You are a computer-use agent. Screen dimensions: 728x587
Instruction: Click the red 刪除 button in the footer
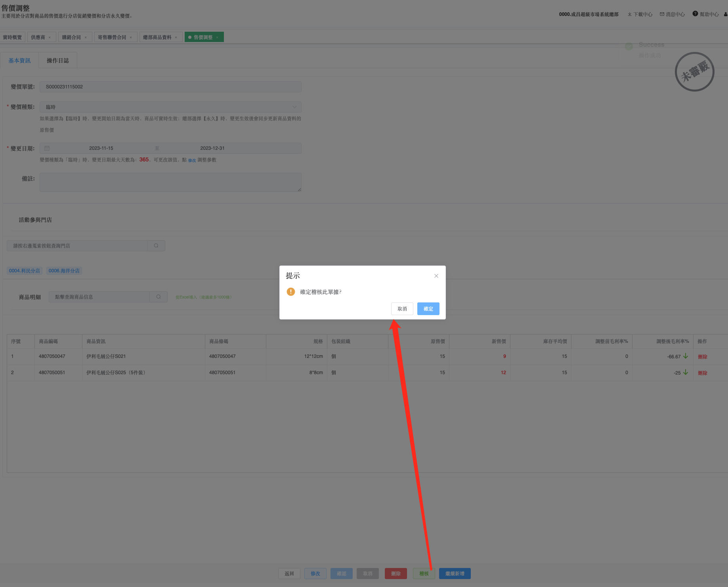click(396, 574)
